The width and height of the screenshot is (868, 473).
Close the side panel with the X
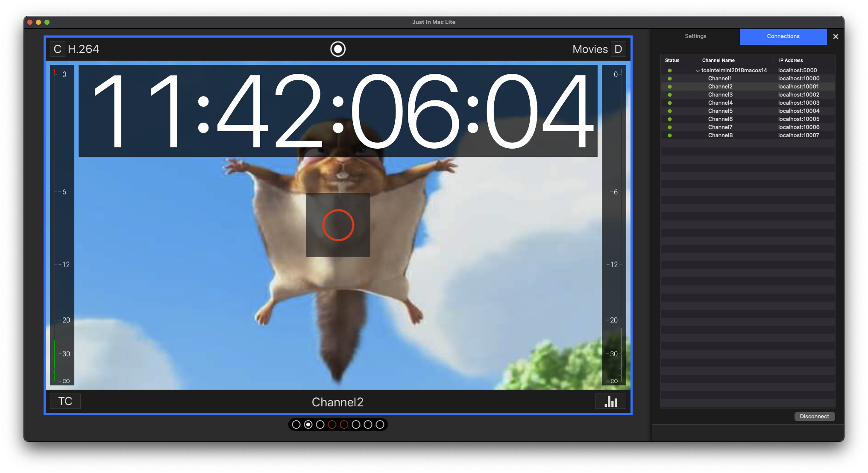click(836, 37)
